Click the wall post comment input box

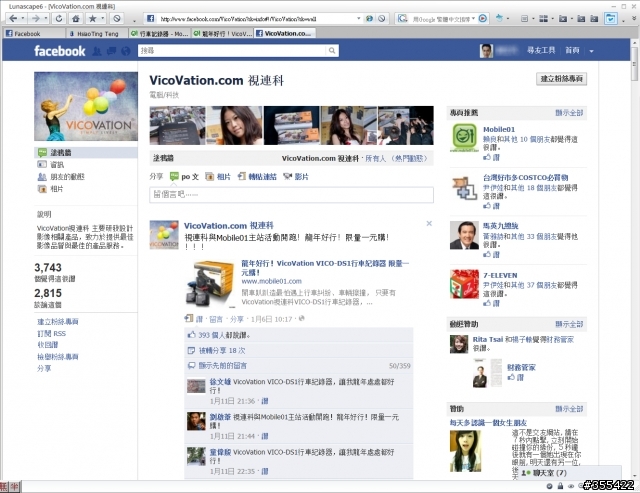pyautogui.click(x=291, y=195)
